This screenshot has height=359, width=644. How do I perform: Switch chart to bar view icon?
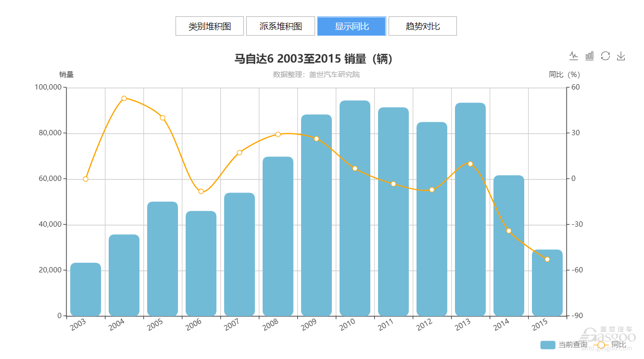coord(590,56)
